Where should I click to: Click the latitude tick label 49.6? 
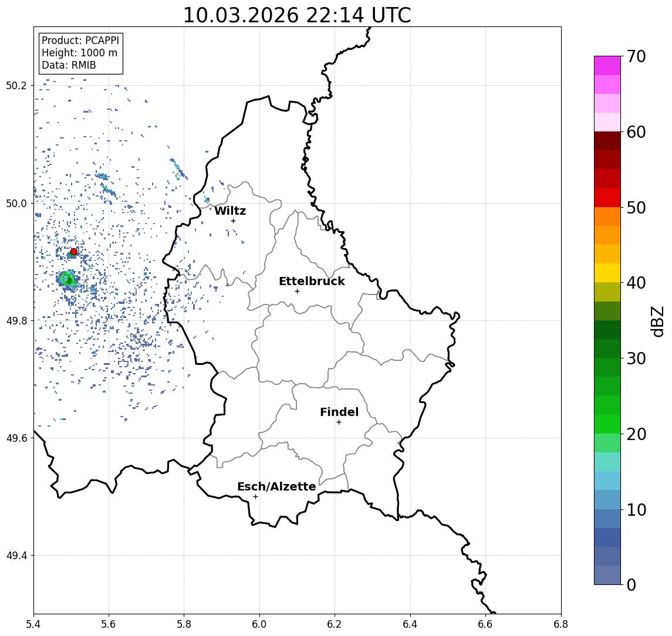click(16, 438)
